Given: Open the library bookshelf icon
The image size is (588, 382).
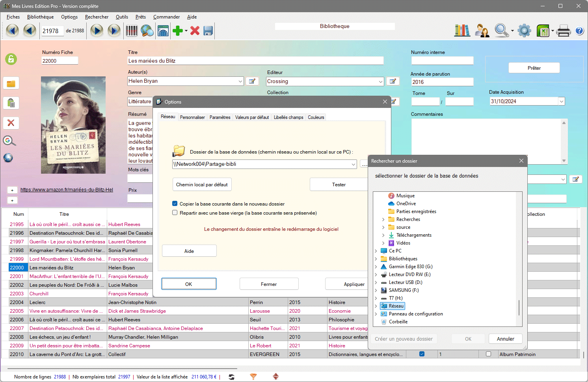Looking at the screenshot, I should [462, 30].
